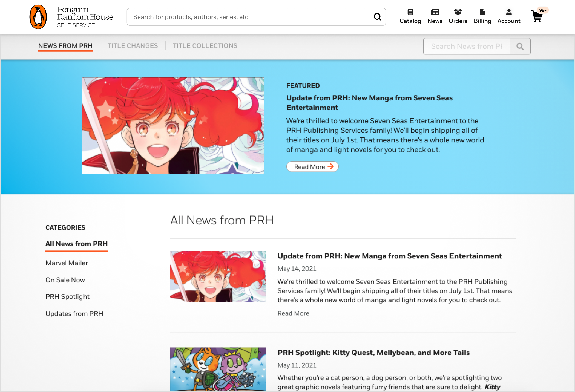Click the Seven Seas article thumbnail in the list
The width and height of the screenshot is (575, 392).
(x=218, y=276)
